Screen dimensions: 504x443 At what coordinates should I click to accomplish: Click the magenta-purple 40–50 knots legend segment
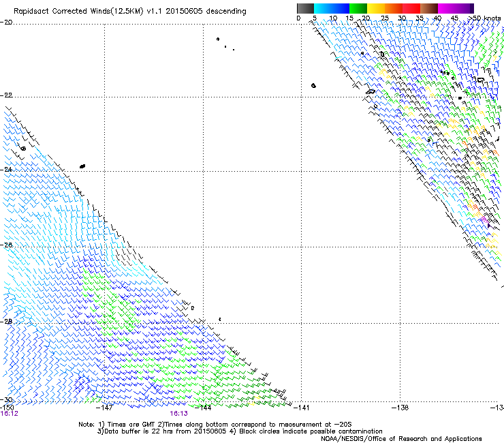tap(456, 8)
